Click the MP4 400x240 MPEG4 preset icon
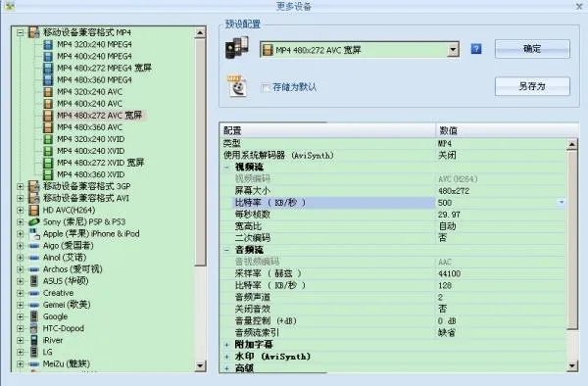 (x=48, y=56)
